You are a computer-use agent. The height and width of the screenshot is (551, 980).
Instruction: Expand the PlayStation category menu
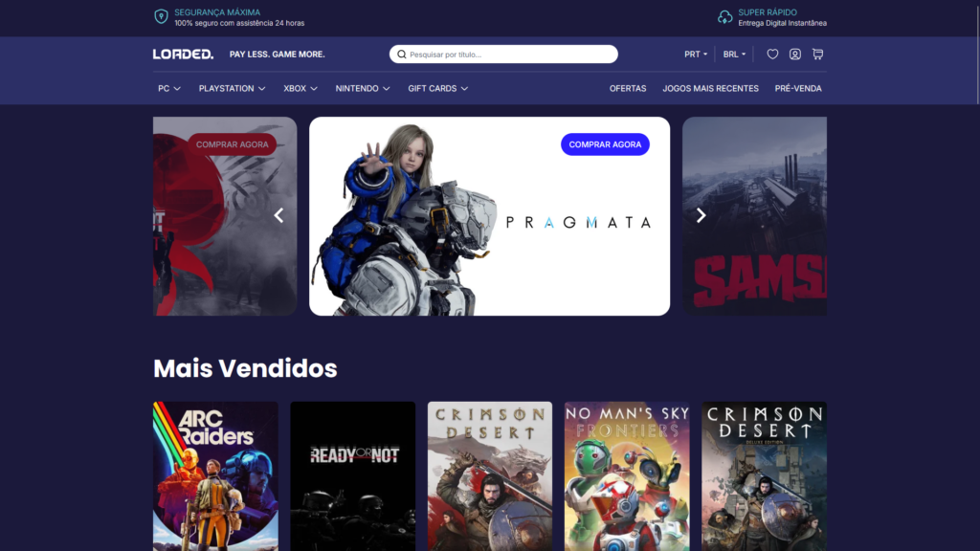232,88
